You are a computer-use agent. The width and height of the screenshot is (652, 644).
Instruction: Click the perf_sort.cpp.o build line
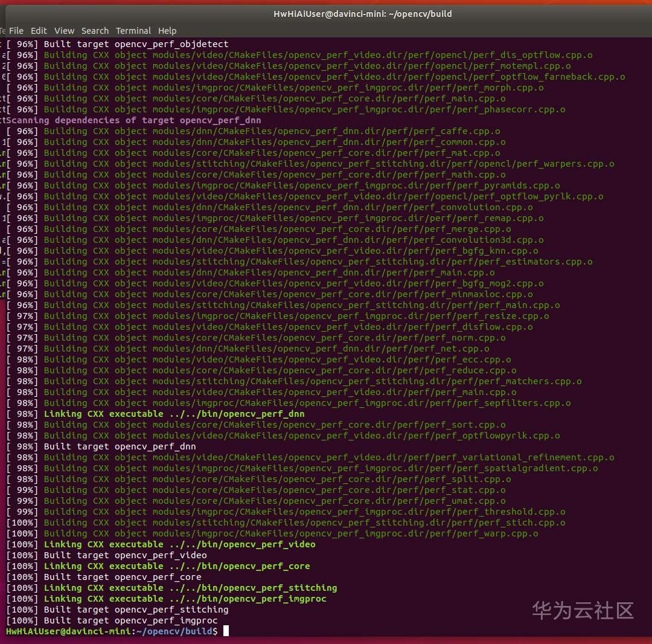tap(256, 425)
